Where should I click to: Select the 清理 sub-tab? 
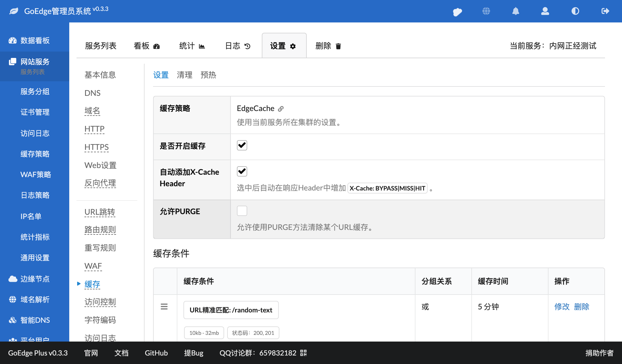click(x=185, y=75)
